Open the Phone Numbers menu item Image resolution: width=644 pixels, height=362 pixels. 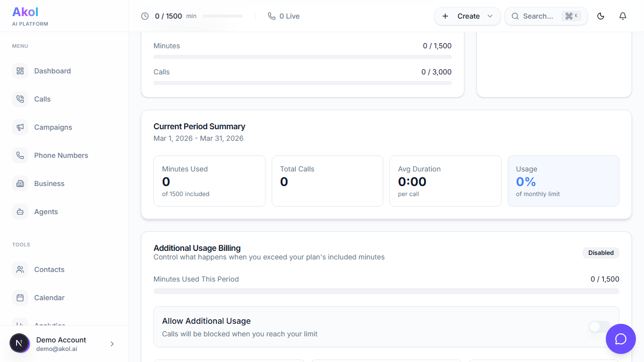pyautogui.click(x=61, y=155)
